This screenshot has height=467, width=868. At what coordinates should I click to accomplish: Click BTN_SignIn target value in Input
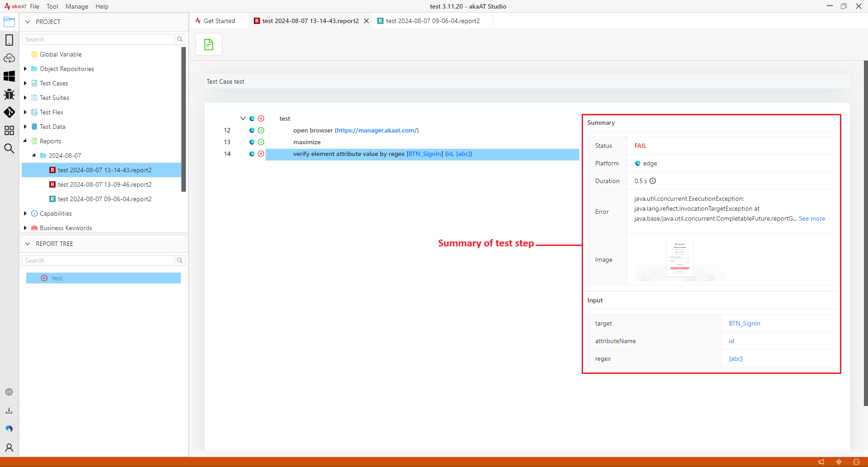pos(745,323)
